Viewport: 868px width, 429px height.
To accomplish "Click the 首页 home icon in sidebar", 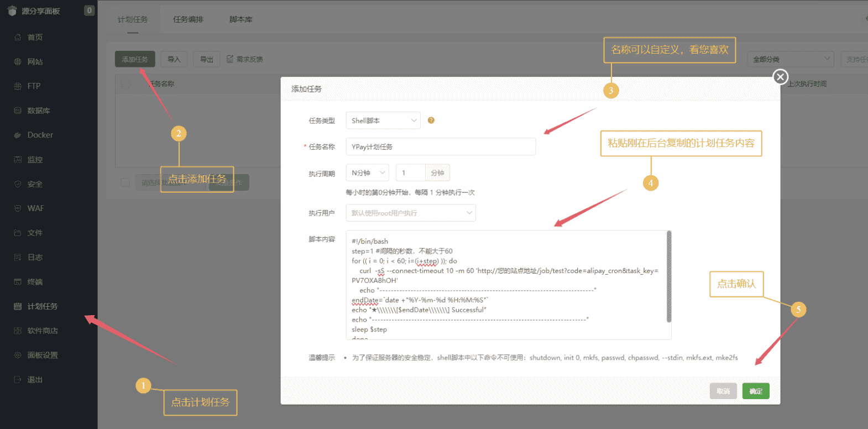I will click(18, 38).
